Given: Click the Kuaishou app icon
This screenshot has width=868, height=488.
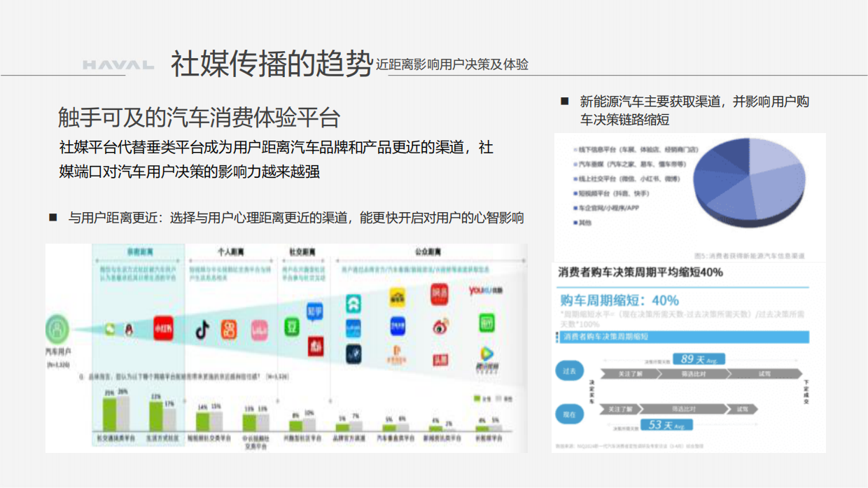Looking at the screenshot, I should [229, 330].
